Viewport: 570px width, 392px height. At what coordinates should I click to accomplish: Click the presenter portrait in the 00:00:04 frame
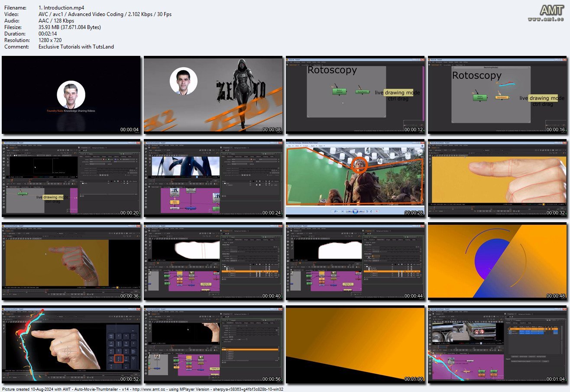click(x=71, y=95)
